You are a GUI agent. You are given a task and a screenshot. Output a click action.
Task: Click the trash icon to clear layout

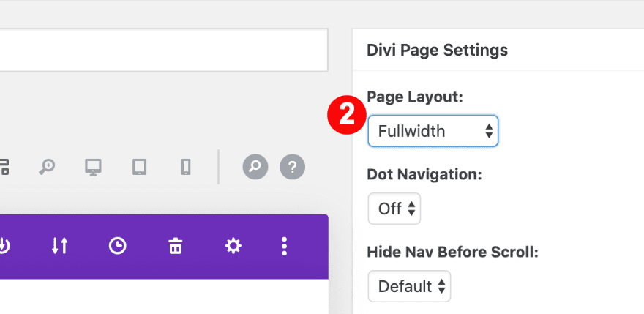(x=175, y=247)
